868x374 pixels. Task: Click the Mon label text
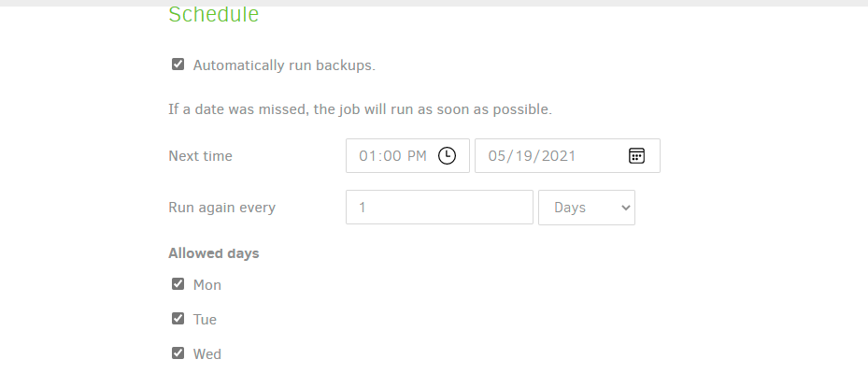tap(207, 285)
